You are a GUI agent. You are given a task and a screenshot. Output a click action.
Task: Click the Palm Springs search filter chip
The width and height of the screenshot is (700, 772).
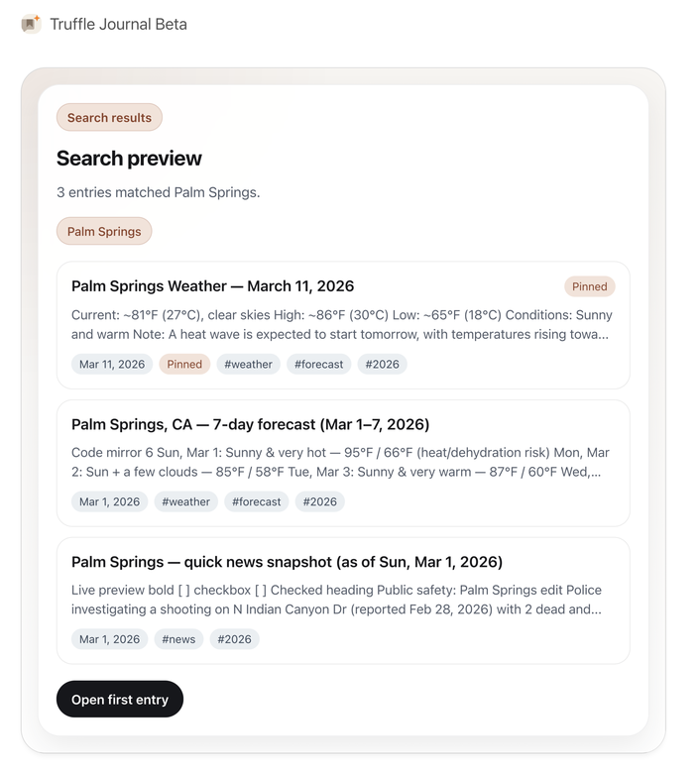coord(104,232)
